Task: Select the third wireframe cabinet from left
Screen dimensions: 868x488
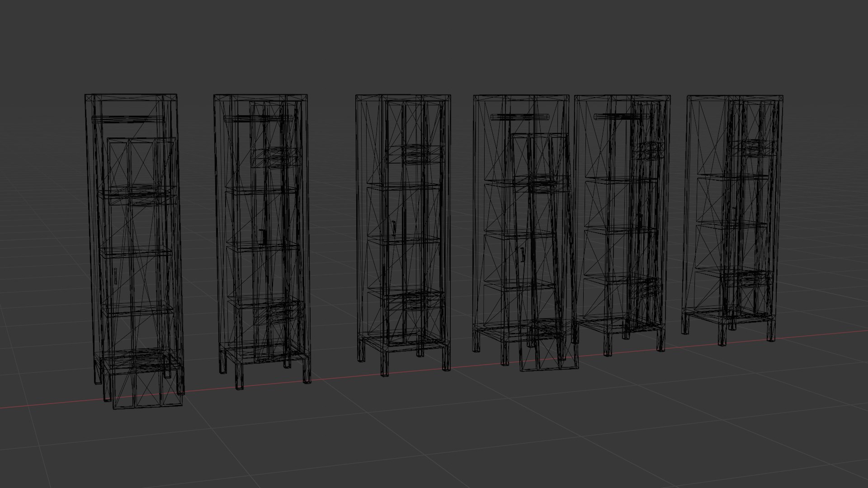Action: (403, 235)
